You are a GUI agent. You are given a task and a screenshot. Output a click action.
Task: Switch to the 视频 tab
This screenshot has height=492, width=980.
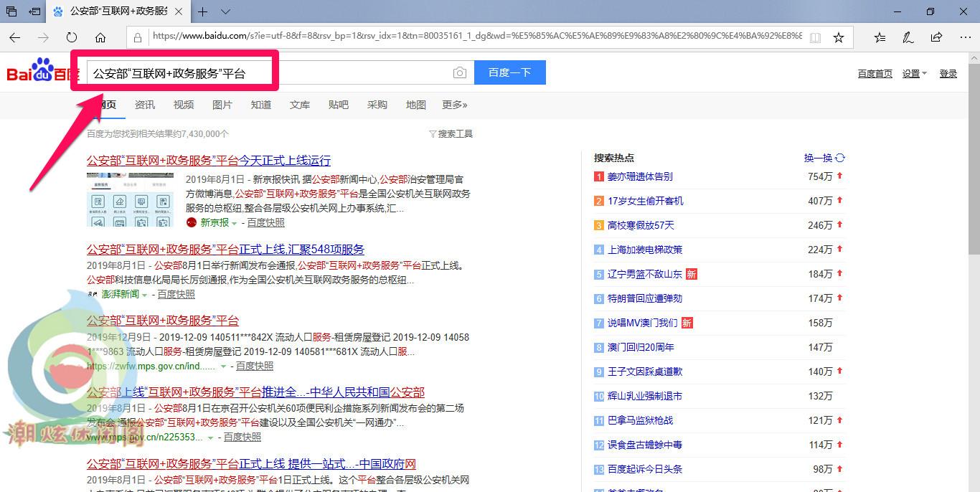point(184,105)
